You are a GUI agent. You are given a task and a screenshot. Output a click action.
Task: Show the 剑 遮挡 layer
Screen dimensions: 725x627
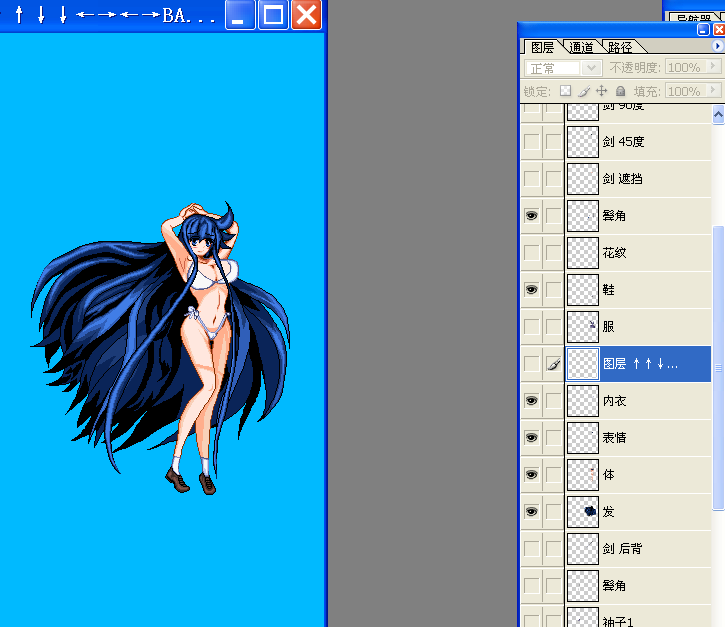pyautogui.click(x=532, y=179)
